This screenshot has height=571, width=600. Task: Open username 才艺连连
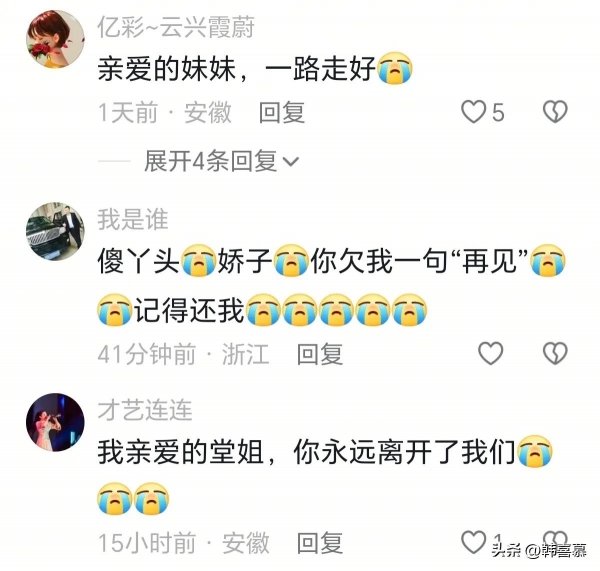click(145, 409)
